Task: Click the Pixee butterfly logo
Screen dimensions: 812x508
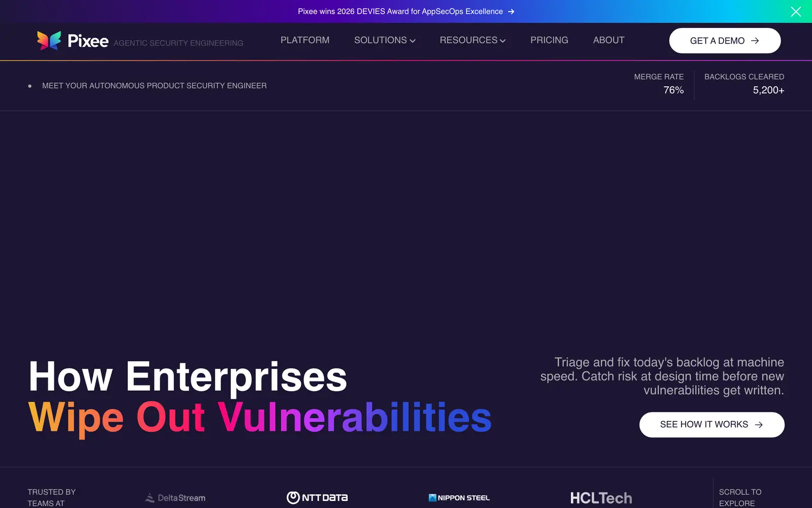Action: pyautogui.click(x=49, y=40)
